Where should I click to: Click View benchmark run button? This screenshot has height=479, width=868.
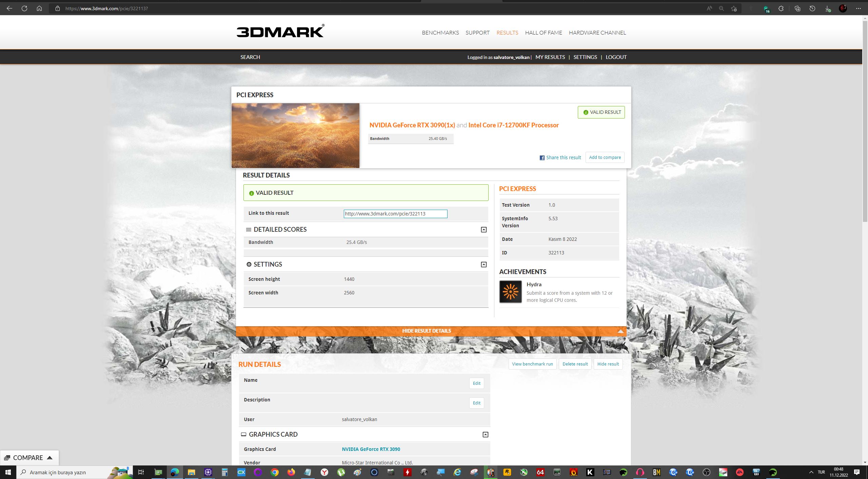[532, 364]
